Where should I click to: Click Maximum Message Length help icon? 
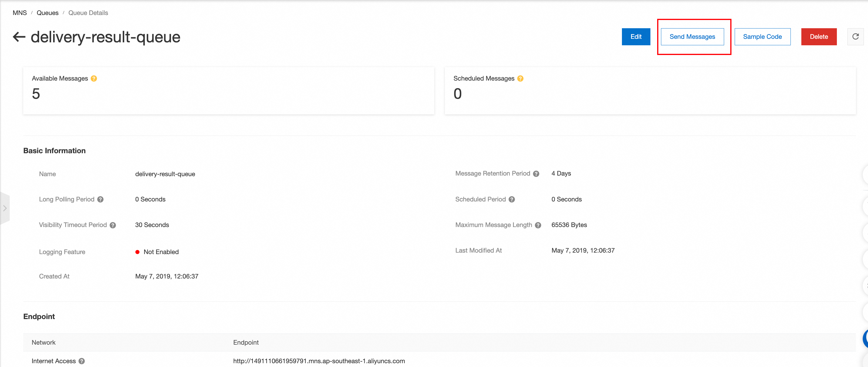(x=538, y=225)
